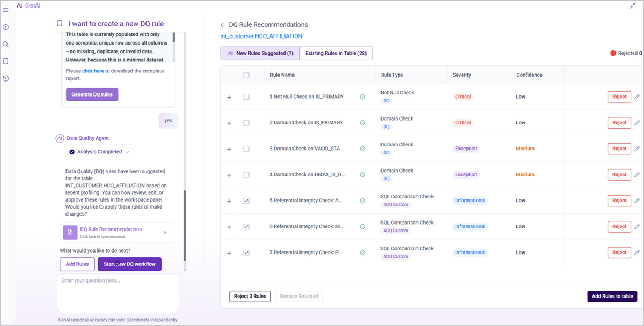Switch to Existing Rules in Table (28) tab
The image size is (644, 326).
tap(336, 53)
